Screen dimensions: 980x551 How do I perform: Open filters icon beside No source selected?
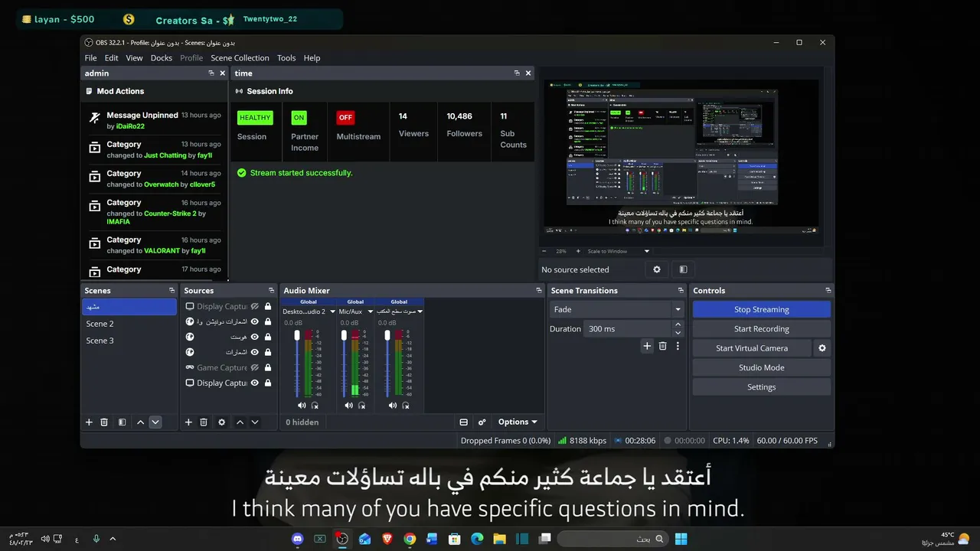coord(683,269)
